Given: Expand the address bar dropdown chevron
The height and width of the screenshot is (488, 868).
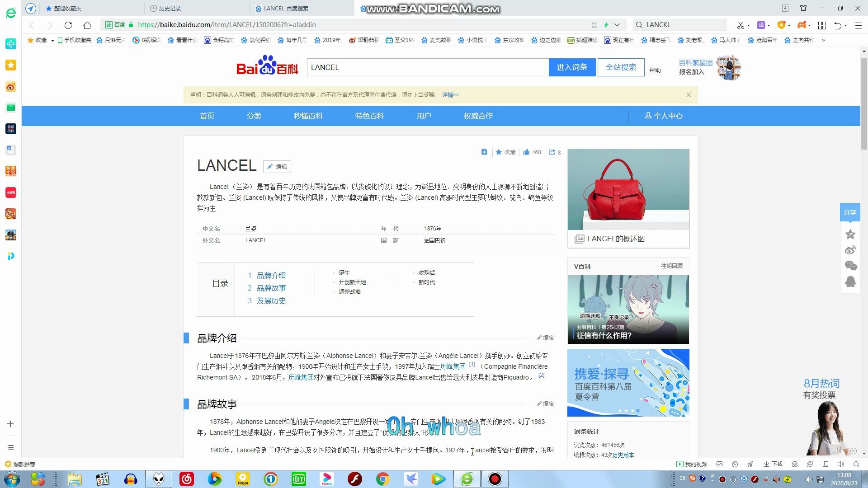Looking at the screenshot, I should [x=617, y=25].
